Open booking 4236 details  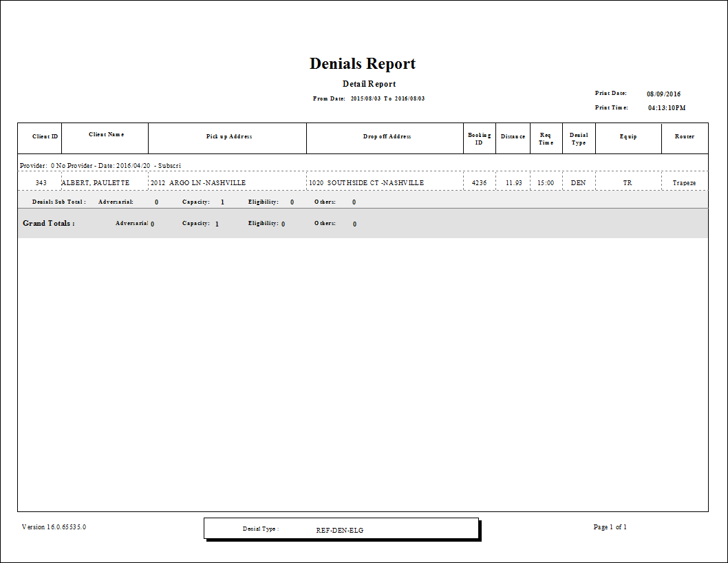tap(479, 182)
